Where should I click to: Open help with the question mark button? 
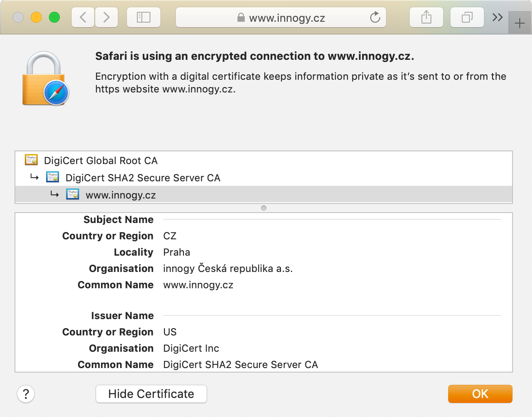tap(26, 394)
